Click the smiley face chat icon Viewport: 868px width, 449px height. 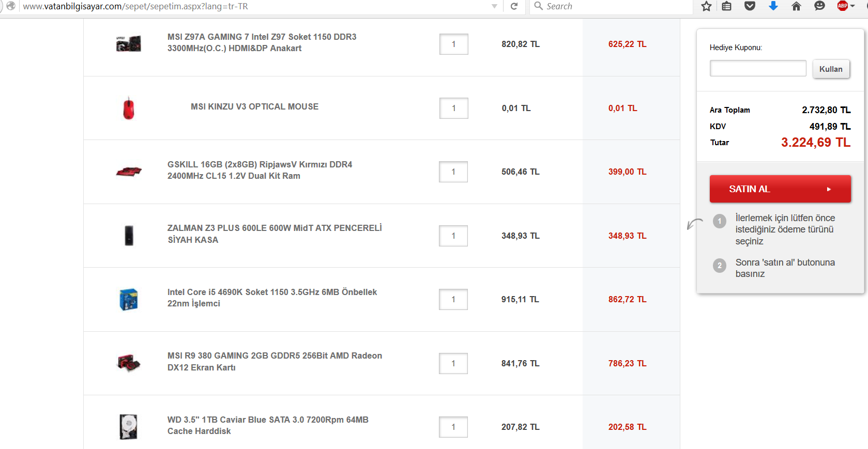point(819,6)
